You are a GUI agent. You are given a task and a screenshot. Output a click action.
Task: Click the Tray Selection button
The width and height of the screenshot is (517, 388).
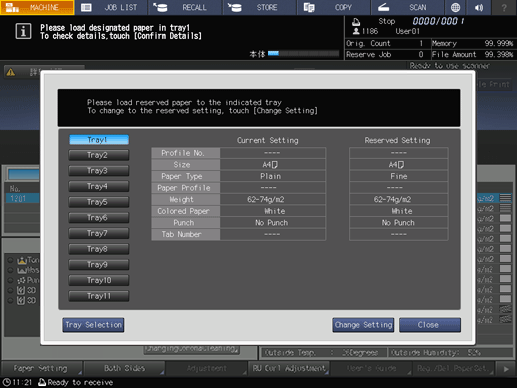pyautogui.click(x=93, y=325)
